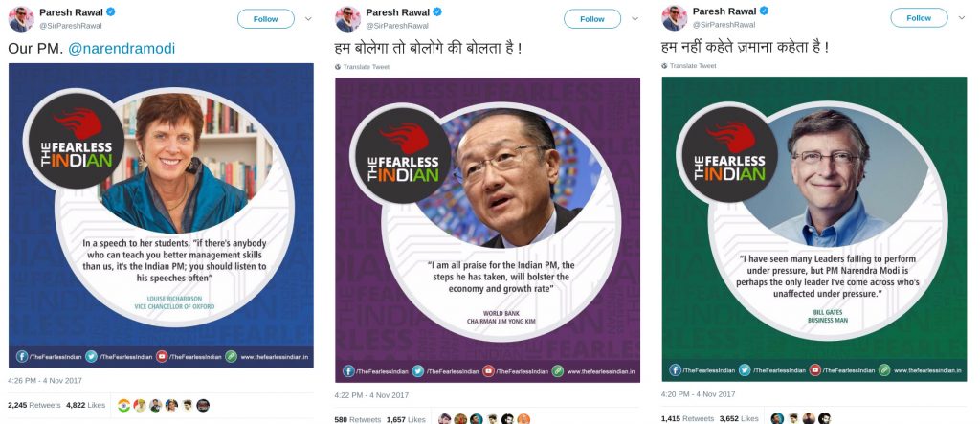
Task: Click Twitter icon in the purple poster footer
Action: pos(418,370)
